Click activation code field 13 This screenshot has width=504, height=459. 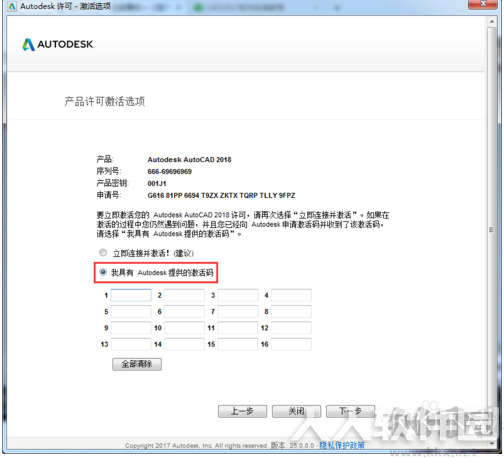131,344
